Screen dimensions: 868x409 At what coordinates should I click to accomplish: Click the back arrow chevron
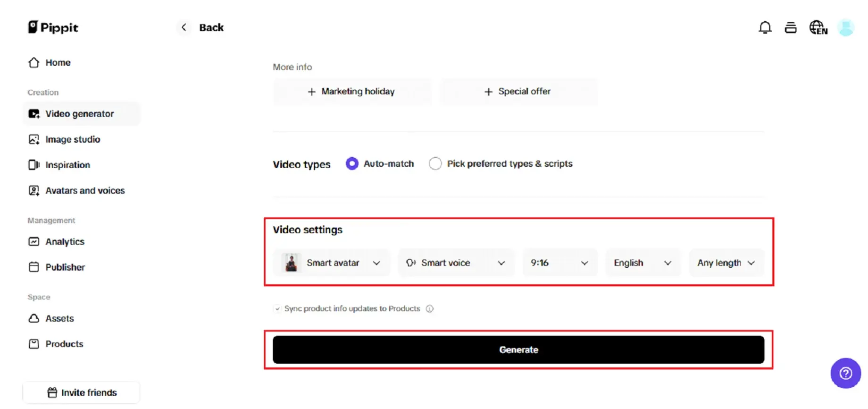184,27
